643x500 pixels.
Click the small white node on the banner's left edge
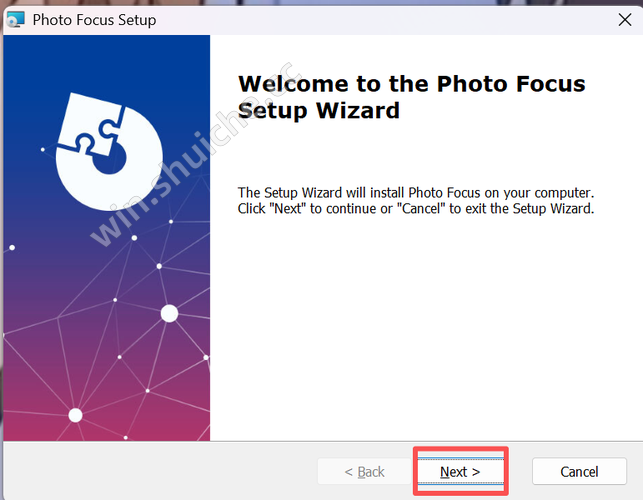pyautogui.click(x=11, y=247)
